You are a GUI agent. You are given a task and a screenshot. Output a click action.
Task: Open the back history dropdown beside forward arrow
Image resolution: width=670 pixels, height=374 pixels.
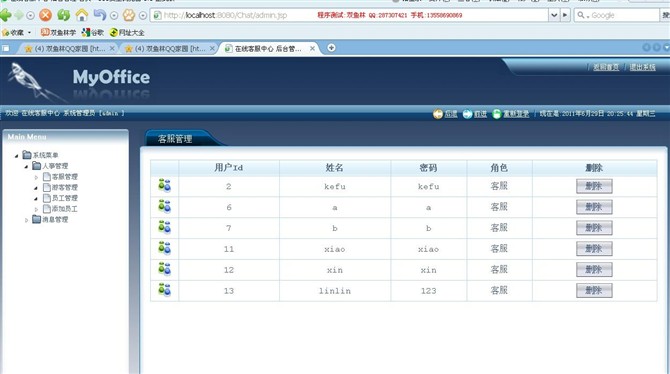pyautogui.click(x=30, y=15)
